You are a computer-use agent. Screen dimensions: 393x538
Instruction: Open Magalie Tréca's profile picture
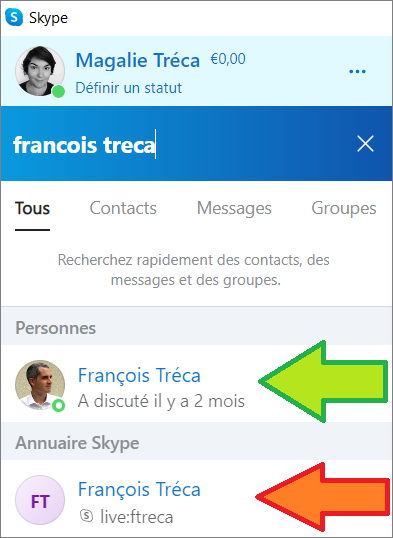coord(40,71)
